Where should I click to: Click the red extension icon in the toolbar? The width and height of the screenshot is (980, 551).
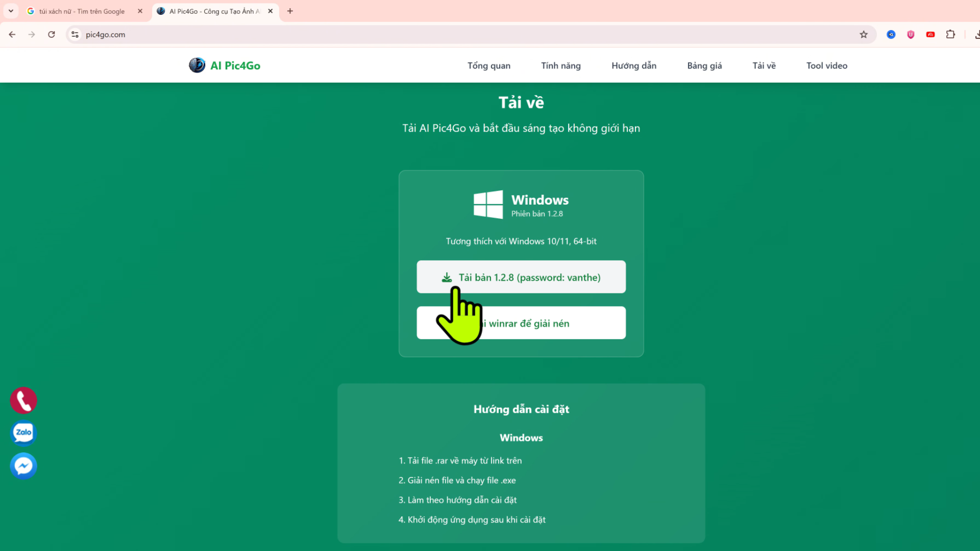tap(930, 35)
